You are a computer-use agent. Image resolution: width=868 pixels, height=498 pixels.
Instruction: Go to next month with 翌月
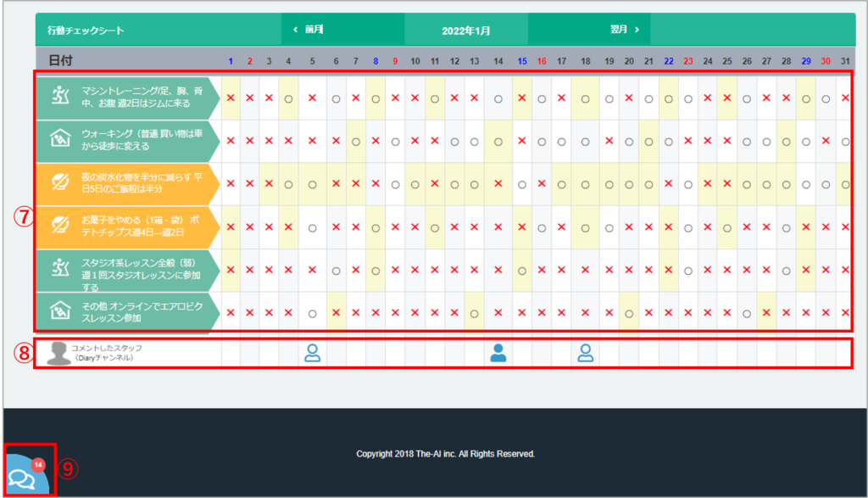pyautogui.click(x=625, y=30)
